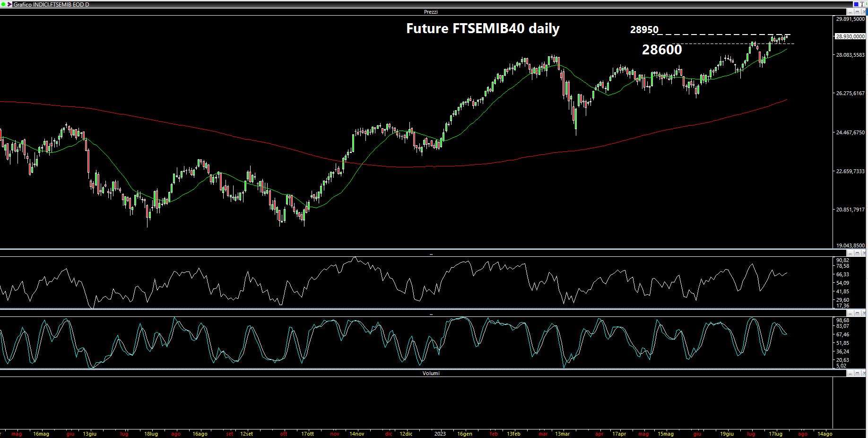This screenshot has height=438, width=868.
Task: Minimize the Volumi panel
Action: click(850, 373)
